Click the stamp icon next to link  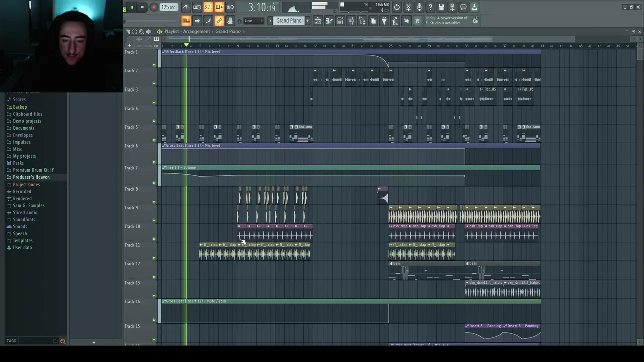coord(230,21)
